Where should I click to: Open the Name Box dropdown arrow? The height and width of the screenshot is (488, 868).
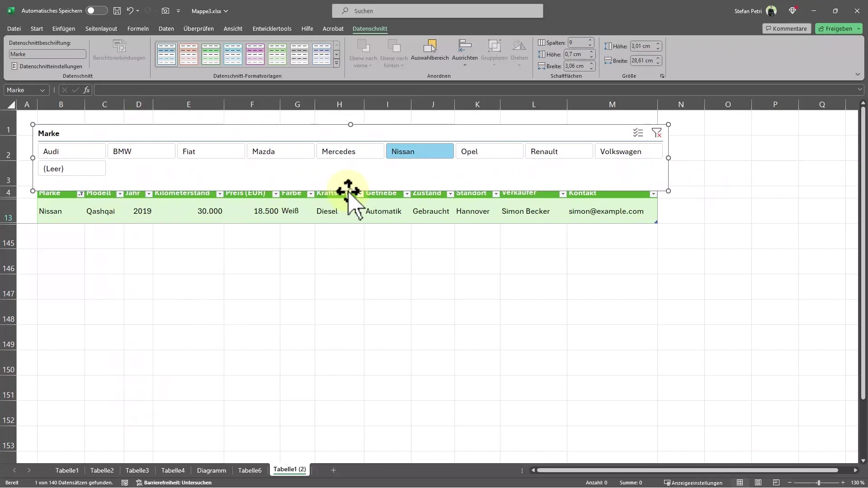click(x=42, y=90)
